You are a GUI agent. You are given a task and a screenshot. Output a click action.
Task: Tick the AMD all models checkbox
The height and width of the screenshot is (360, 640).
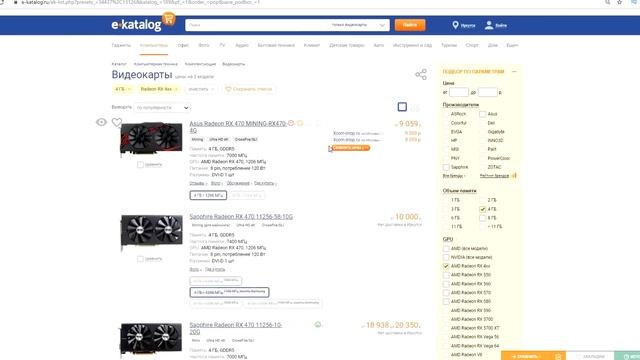coord(446,249)
